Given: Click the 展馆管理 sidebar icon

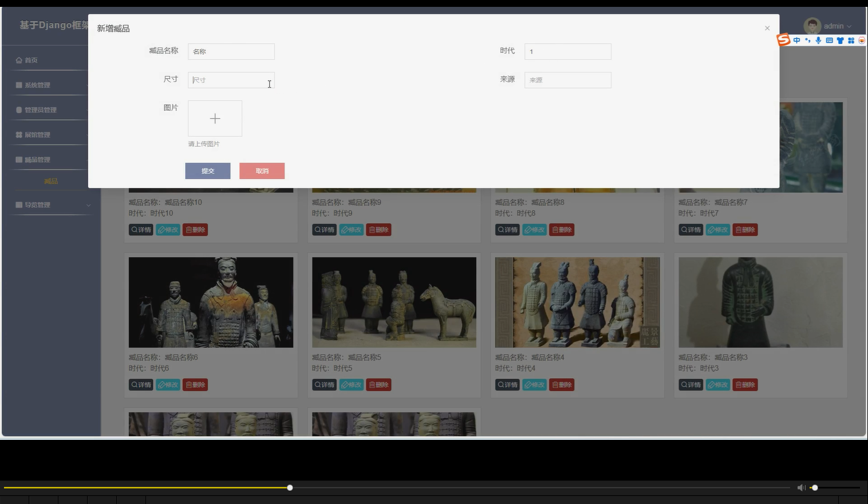Looking at the screenshot, I should coord(19,135).
